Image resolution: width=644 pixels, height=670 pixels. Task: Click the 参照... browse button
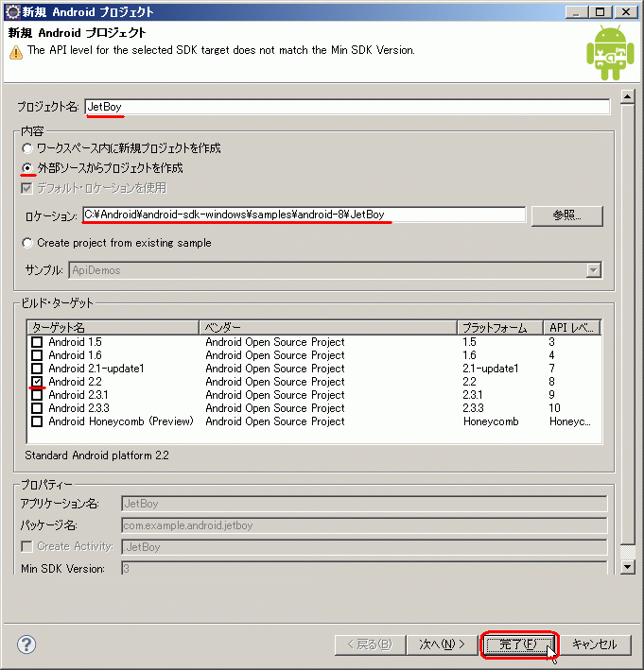point(567,215)
